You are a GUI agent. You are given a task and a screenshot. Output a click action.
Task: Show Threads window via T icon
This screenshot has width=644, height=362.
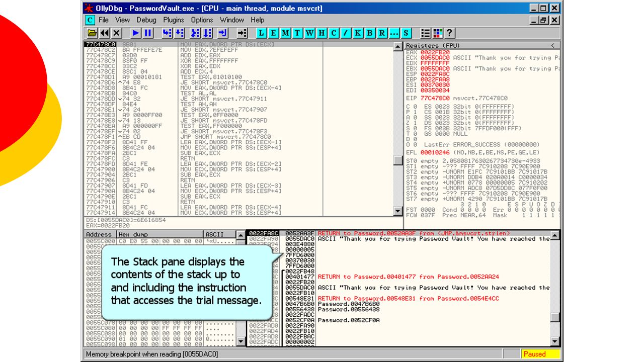click(298, 33)
